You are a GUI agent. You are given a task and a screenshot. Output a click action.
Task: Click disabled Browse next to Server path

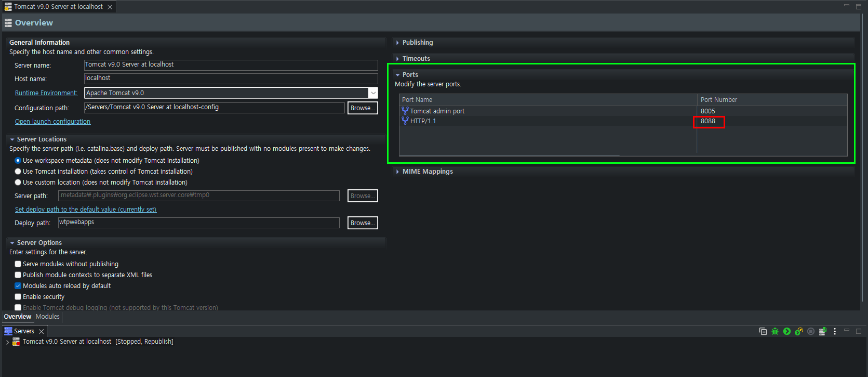pyautogui.click(x=363, y=196)
